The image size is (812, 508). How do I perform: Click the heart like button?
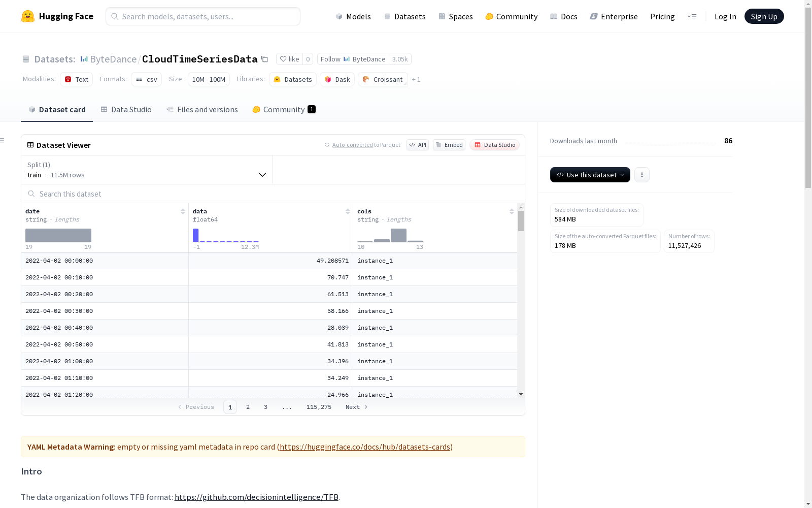point(290,59)
